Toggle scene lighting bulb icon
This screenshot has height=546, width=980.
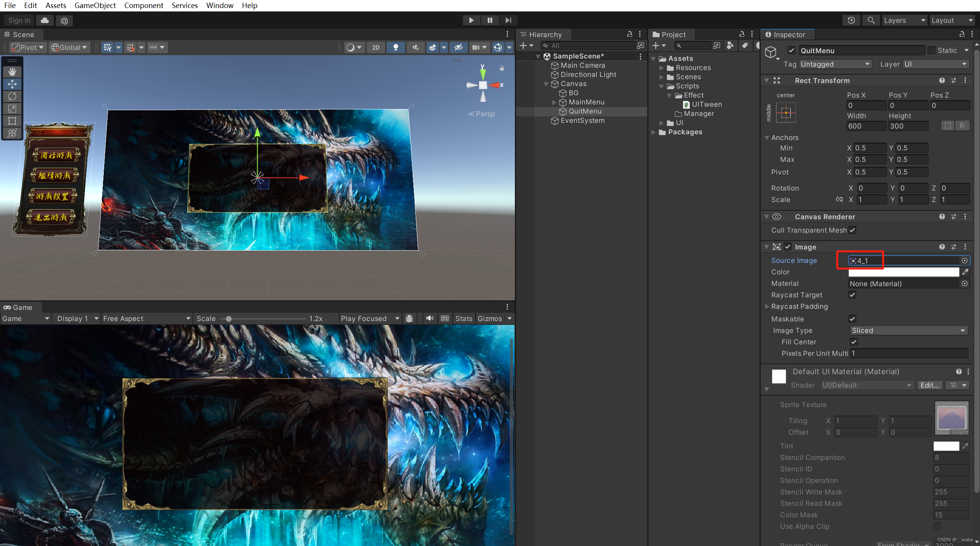(x=396, y=47)
